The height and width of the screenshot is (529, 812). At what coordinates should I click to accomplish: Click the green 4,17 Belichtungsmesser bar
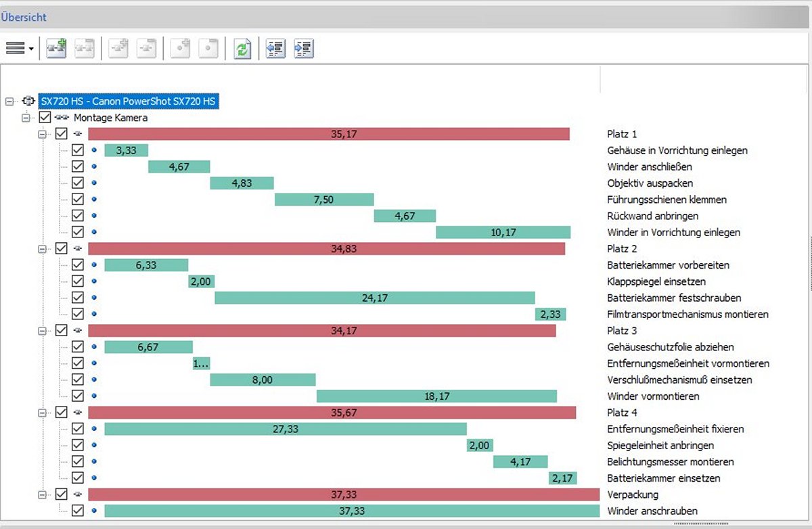[520, 462]
